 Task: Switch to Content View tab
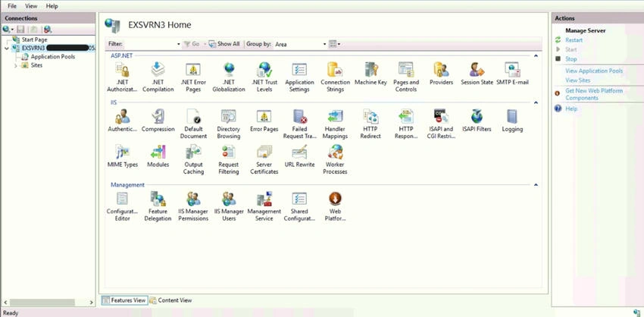click(171, 300)
